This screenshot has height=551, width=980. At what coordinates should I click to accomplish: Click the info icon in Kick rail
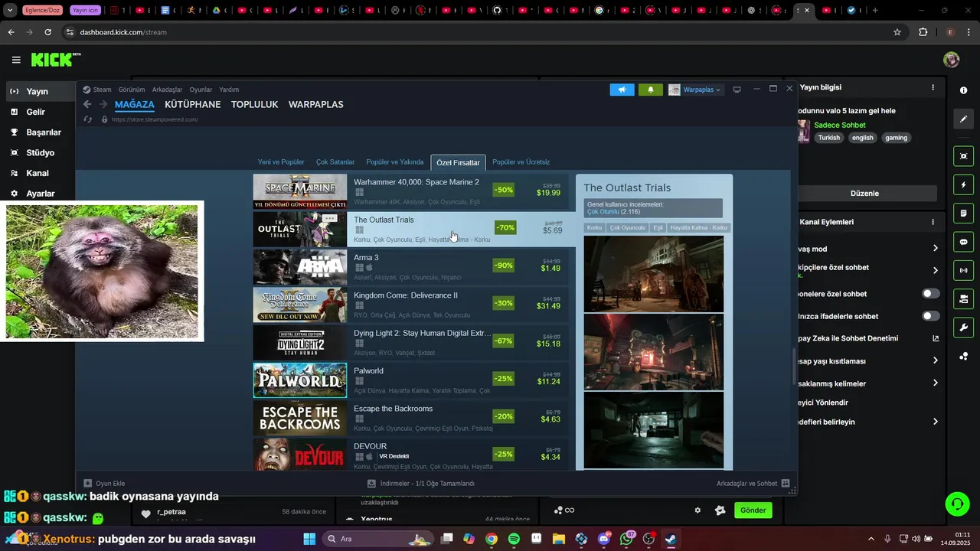[x=963, y=90]
